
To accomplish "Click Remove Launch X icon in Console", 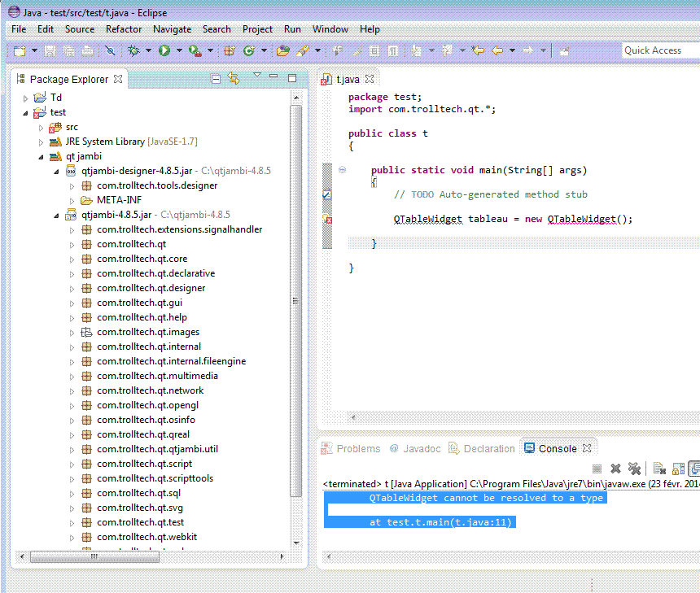I will (615, 469).
